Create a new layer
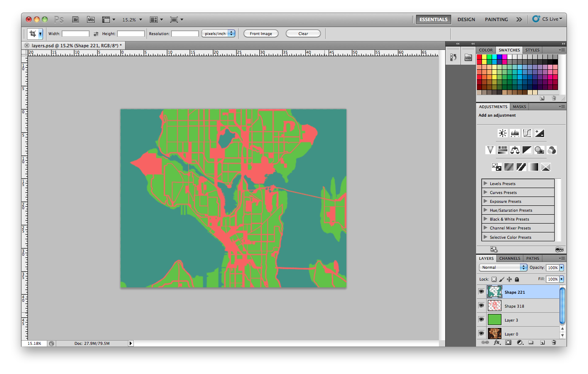The width and height of the screenshot is (588, 374). point(542,342)
